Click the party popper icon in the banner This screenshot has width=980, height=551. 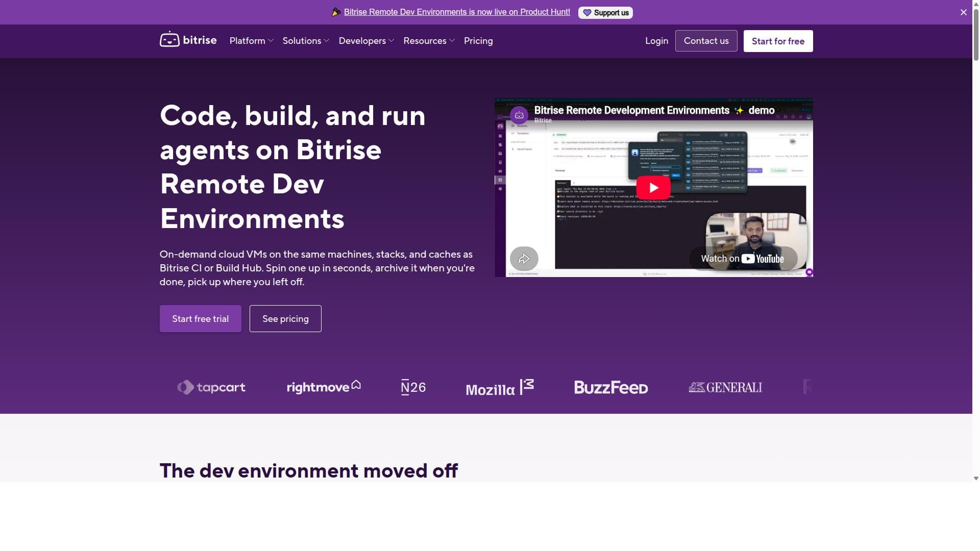(x=336, y=12)
